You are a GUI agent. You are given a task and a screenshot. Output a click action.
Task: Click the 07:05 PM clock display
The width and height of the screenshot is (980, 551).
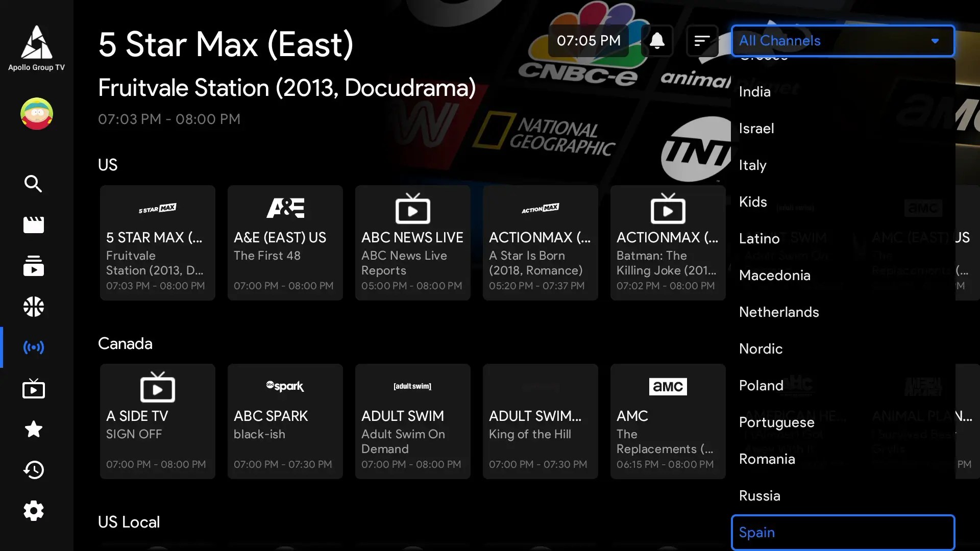click(589, 40)
